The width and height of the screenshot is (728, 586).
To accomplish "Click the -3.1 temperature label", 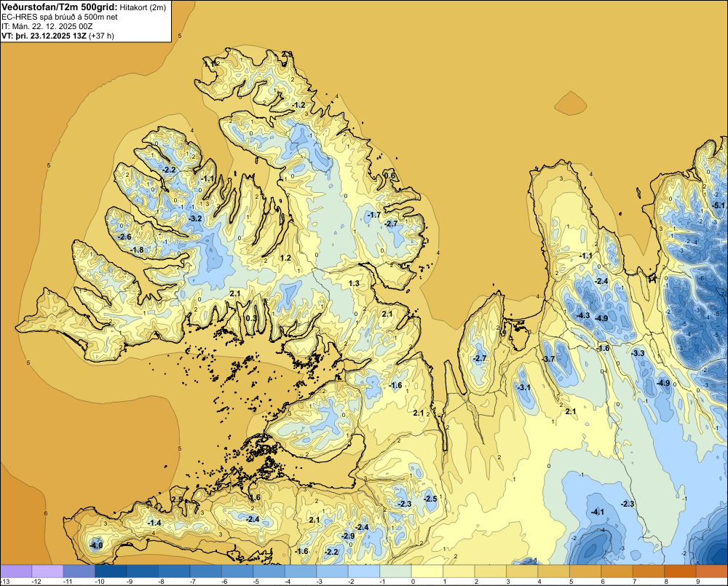I will pos(523,387).
